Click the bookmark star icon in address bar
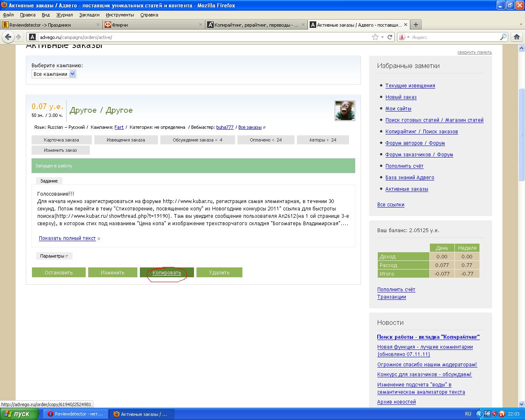This screenshot has width=525, height=420. coord(375,37)
